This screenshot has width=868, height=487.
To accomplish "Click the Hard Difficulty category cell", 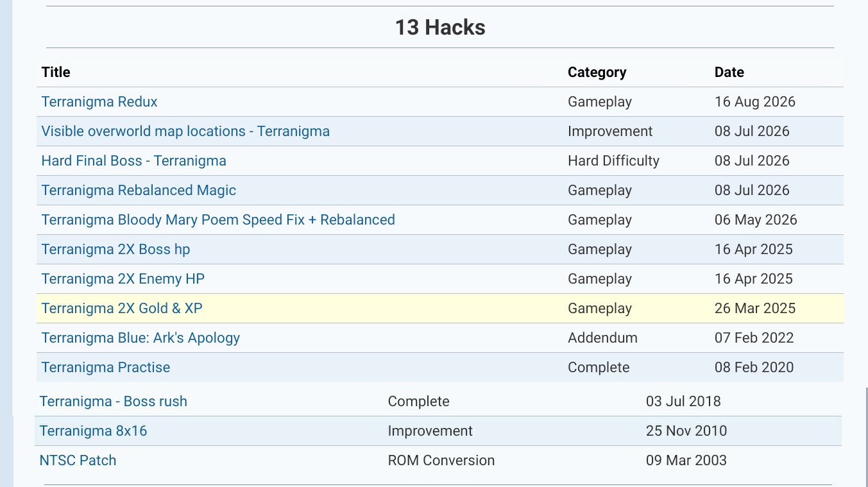I will click(x=613, y=160).
